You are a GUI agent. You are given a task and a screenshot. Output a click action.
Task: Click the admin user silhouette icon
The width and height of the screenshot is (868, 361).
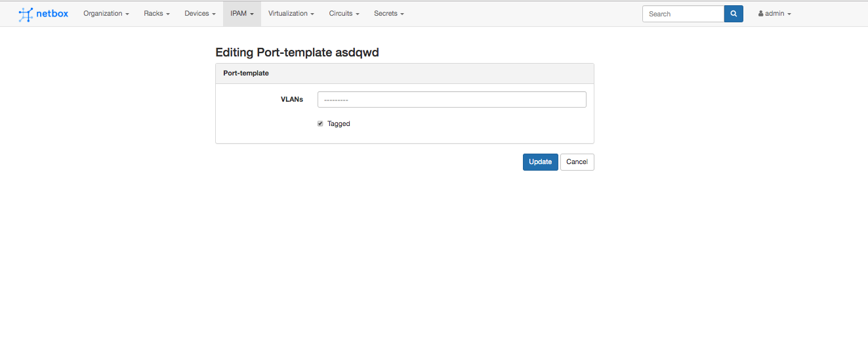pos(760,14)
